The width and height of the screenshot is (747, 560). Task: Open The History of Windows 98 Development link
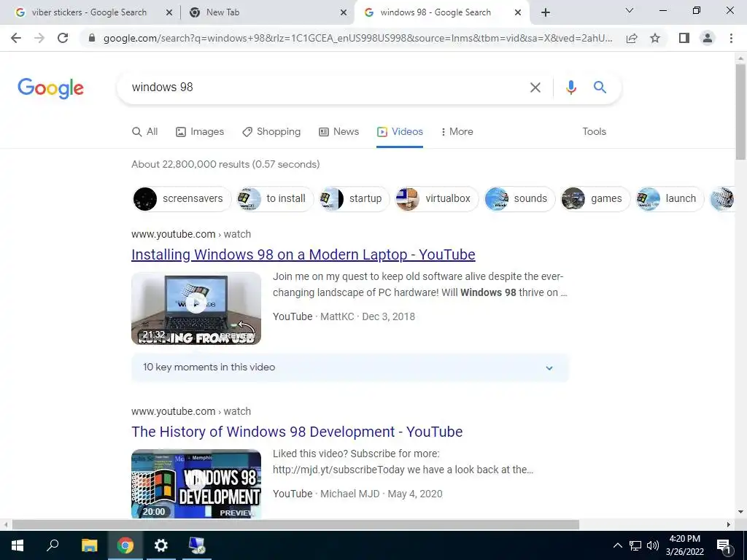coord(297,432)
